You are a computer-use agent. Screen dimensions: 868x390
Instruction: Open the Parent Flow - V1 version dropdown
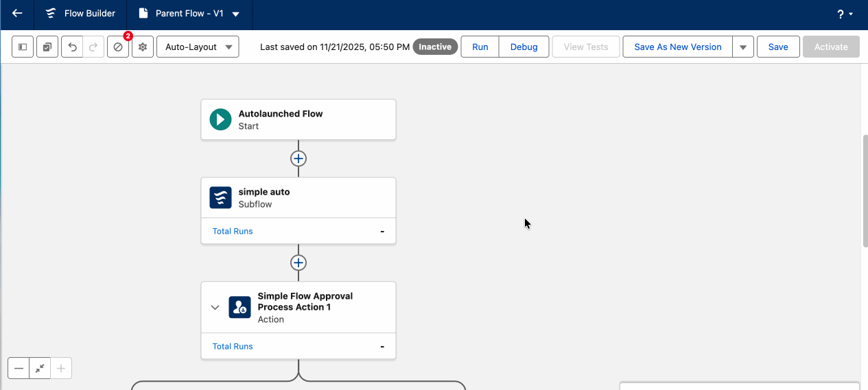pyautogui.click(x=235, y=14)
